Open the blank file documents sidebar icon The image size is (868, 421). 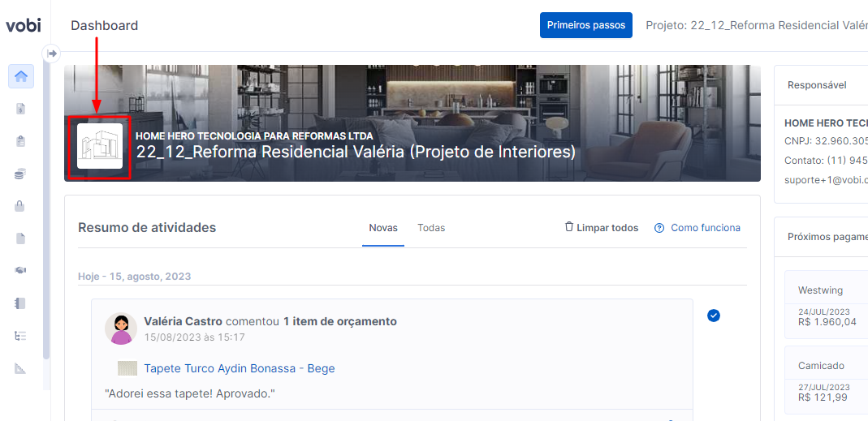[20, 238]
